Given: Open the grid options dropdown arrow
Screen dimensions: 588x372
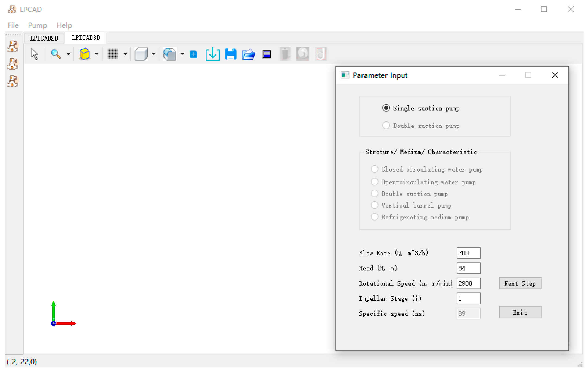Looking at the screenshot, I should pyautogui.click(x=125, y=54).
